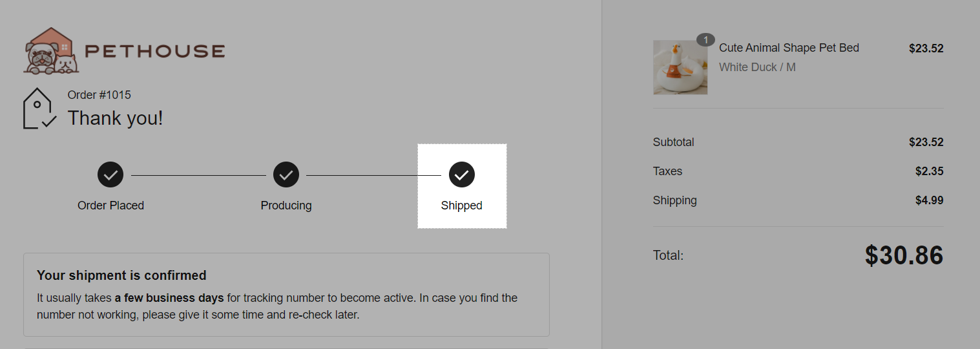Select the Order Placed checkmark circle
Image resolution: width=980 pixels, height=349 pixels.
(x=110, y=174)
